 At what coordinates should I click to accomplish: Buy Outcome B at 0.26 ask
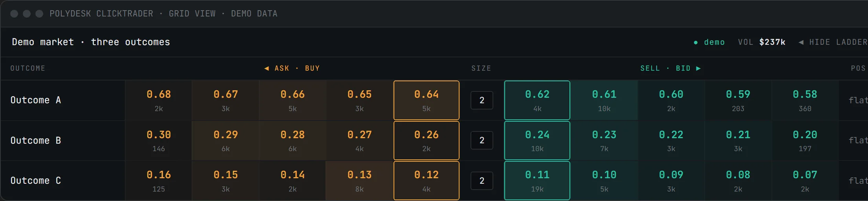coord(427,141)
